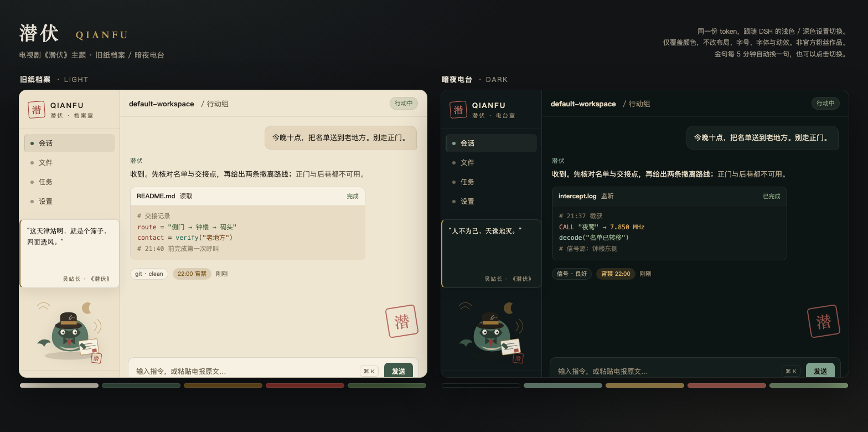The width and height of the screenshot is (868, 432).
Task: Click the 22:00 宵禁 chip in light panel
Action: click(x=192, y=274)
